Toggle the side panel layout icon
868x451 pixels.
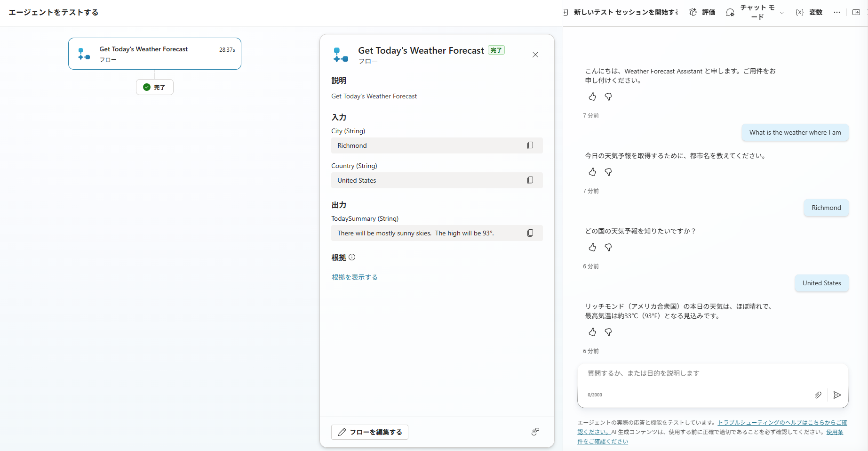[x=856, y=12]
